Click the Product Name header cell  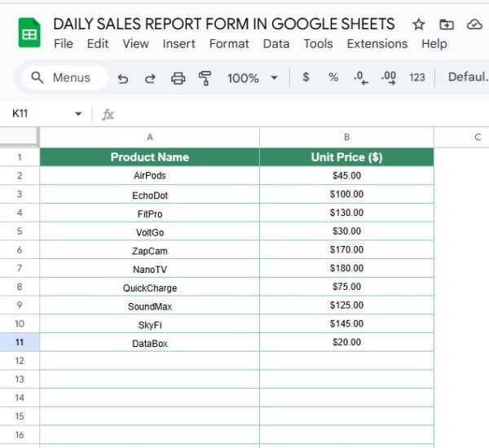pyautogui.click(x=150, y=157)
